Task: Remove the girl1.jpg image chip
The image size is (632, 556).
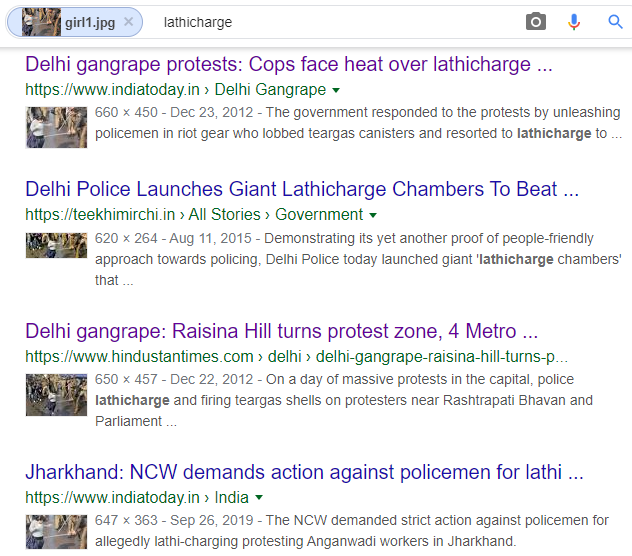Action: pyautogui.click(x=129, y=22)
